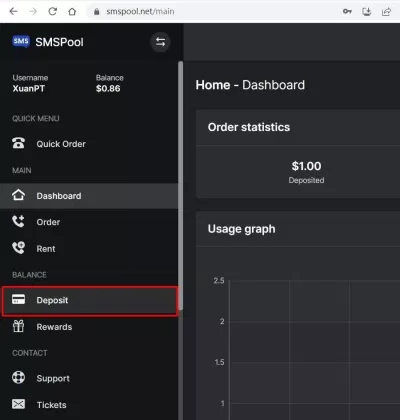Click the $0.86 balance value

click(108, 89)
